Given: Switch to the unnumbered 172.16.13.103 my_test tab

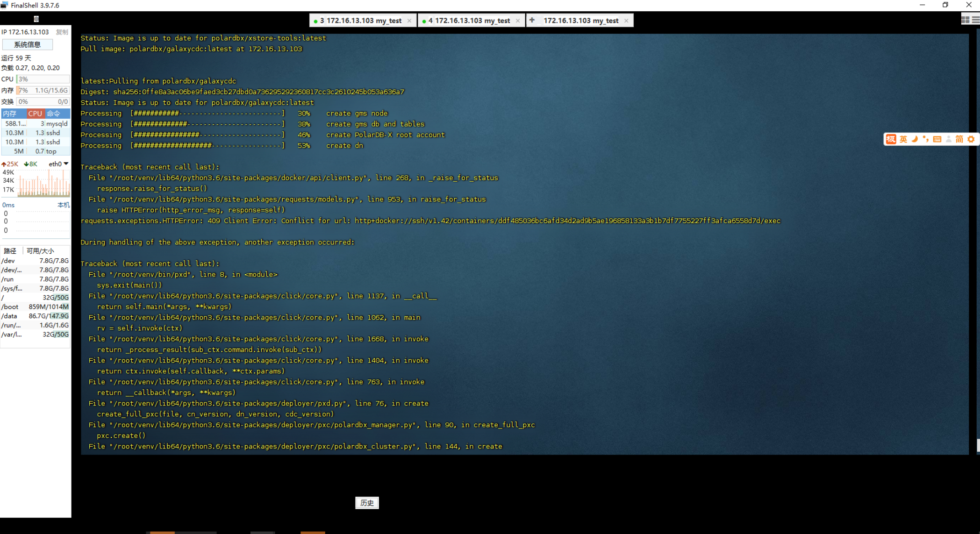Looking at the screenshot, I should coord(581,21).
